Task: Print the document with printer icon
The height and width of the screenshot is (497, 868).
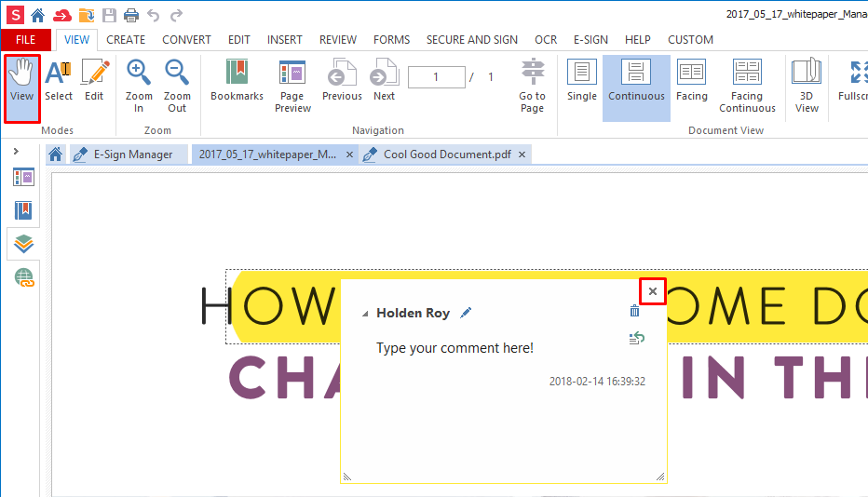Action: click(x=131, y=15)
